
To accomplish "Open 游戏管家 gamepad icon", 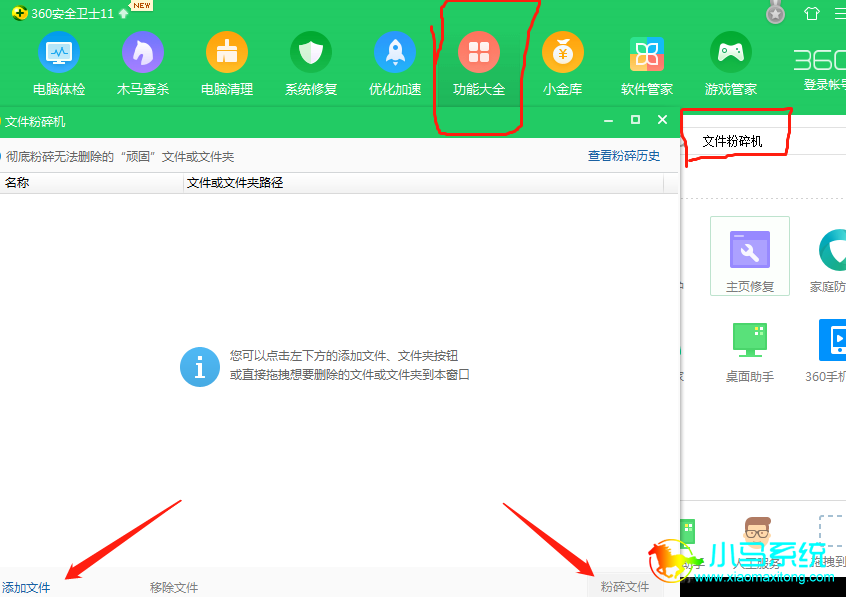I will (x=731, y=52).
